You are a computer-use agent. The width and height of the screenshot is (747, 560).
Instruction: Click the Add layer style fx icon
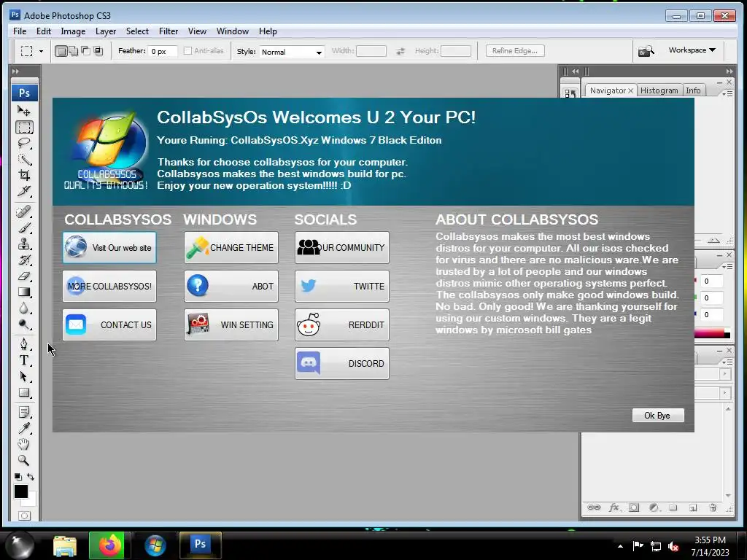tap(614, 507)
